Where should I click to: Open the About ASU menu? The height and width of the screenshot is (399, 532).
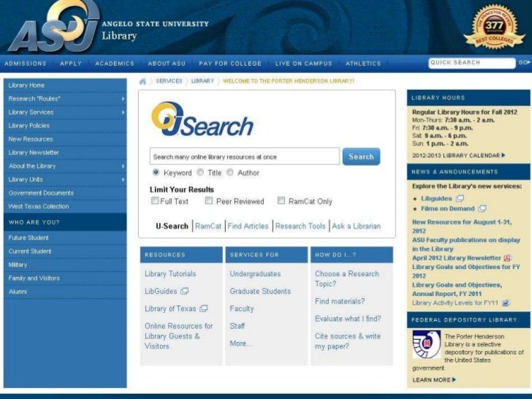[167, 64]
